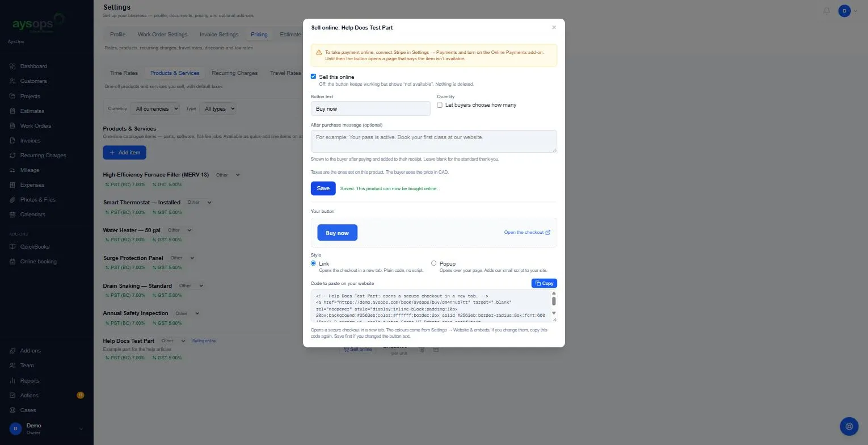Select the Link style radio
868x445 pixels.
[x=313, y=263]
